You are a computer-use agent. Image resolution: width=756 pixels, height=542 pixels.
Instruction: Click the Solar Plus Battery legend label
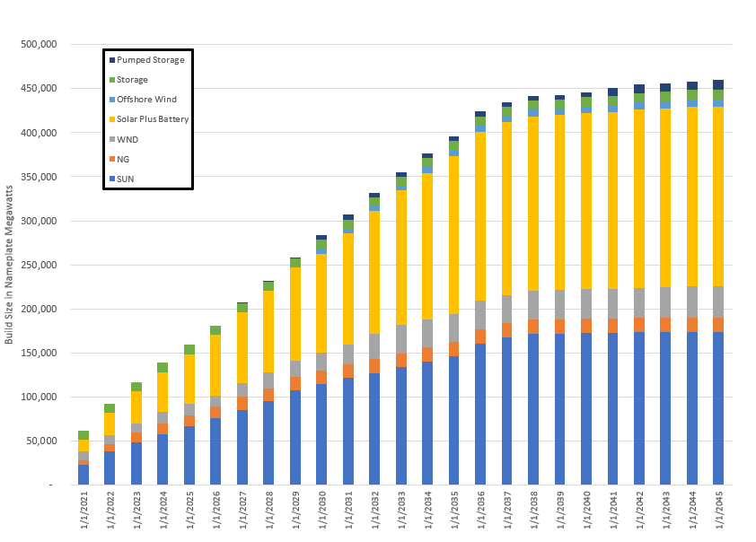[153, 119]
